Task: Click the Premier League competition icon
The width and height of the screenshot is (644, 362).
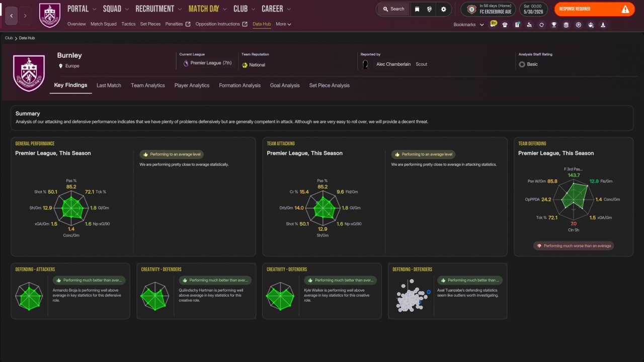Action: click(186, 63)
